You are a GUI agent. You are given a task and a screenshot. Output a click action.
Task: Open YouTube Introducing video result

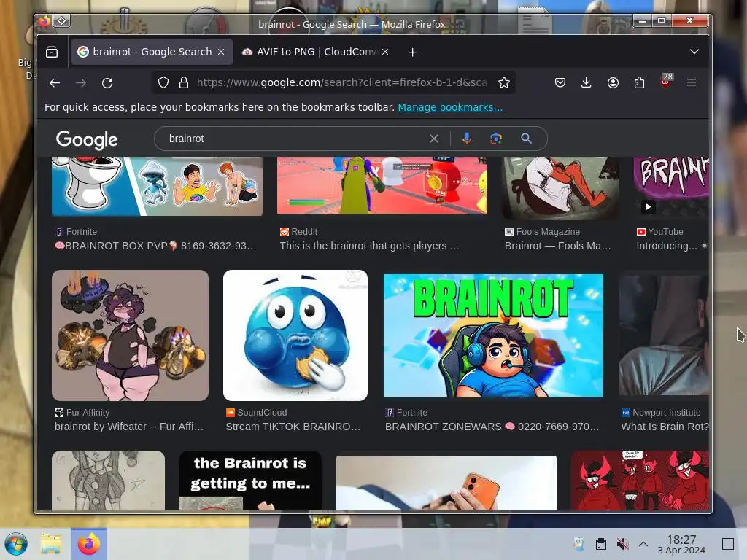tap(667, 246)
